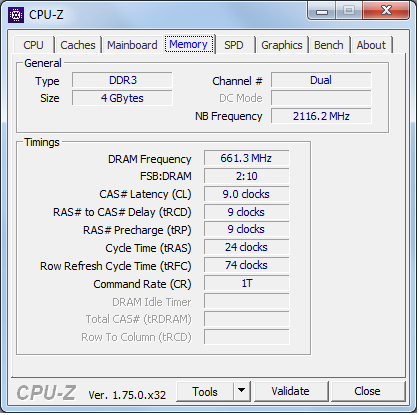Viewport: 419px width, 415px height.
Task: Click the empty Row To Column field
Action: pos(246,337)
